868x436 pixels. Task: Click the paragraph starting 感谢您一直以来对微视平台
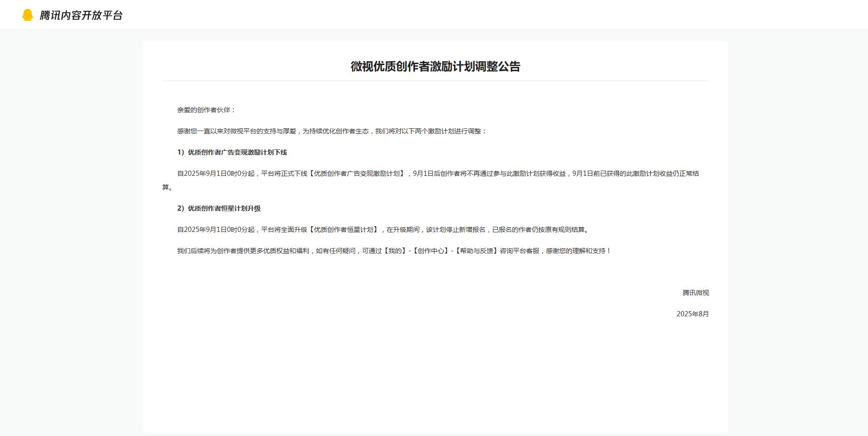(331, 131)
